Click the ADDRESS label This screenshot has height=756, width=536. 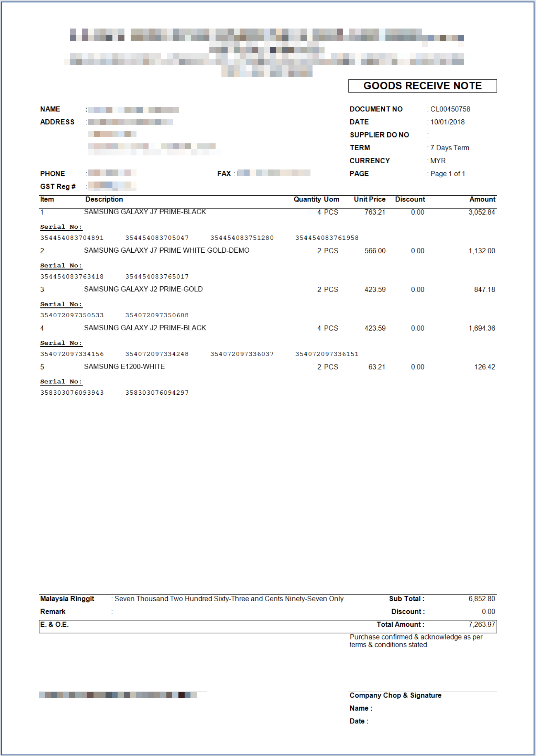click(x=57, y=122)
